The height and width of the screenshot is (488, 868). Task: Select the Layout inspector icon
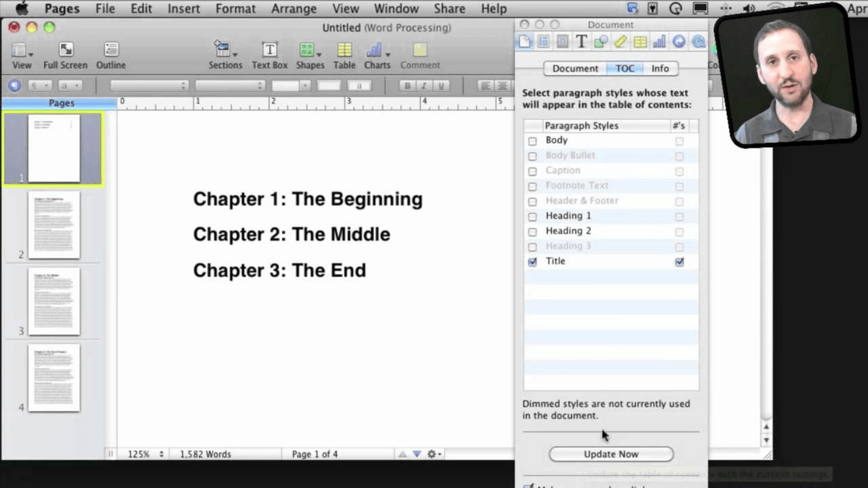543,42
